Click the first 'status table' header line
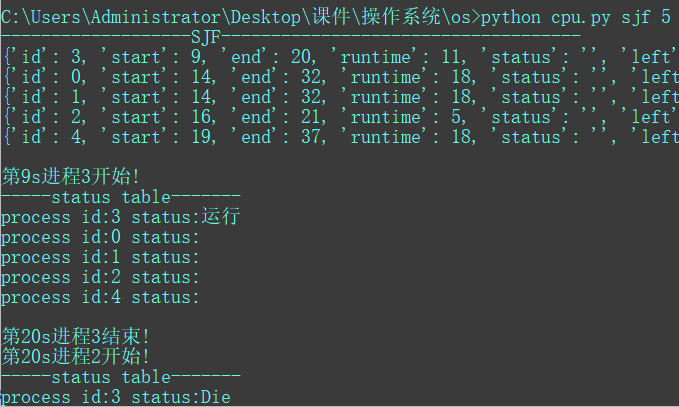The image size is (679, 407). [121, 197]
